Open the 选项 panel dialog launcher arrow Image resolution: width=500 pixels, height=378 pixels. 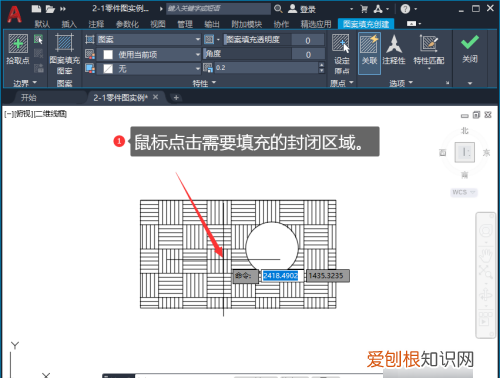tap(447, 83)
